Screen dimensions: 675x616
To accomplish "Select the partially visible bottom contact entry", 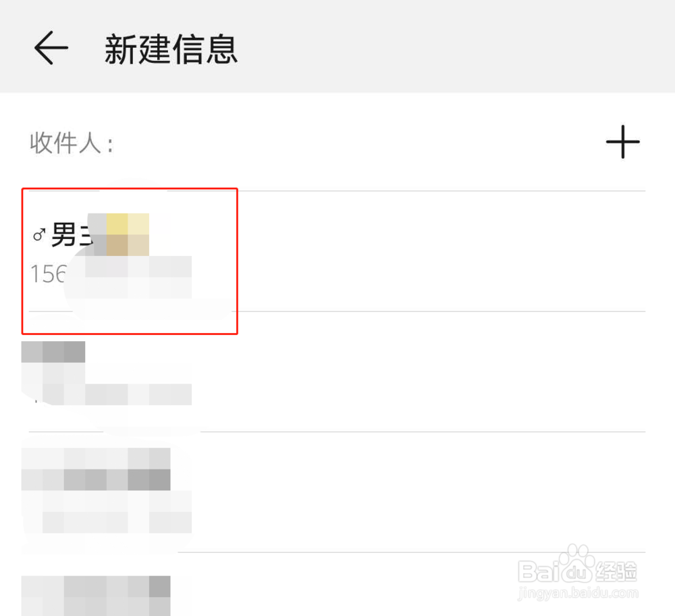I will [x=337, y=584].
